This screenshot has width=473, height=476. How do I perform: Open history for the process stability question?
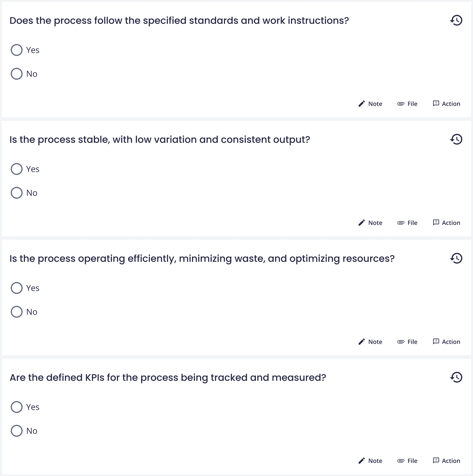click(x=456, y=139)
